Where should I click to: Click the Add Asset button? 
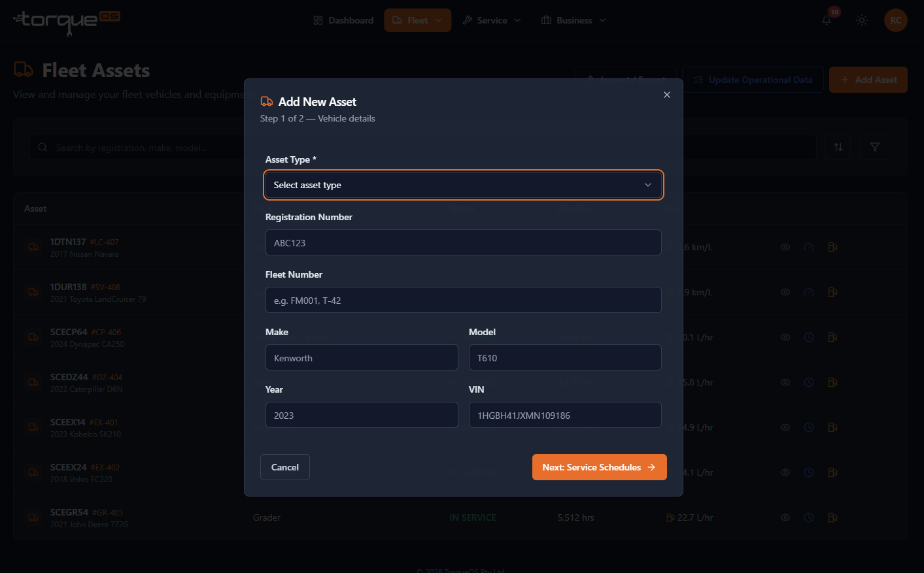tap(868, 80)
